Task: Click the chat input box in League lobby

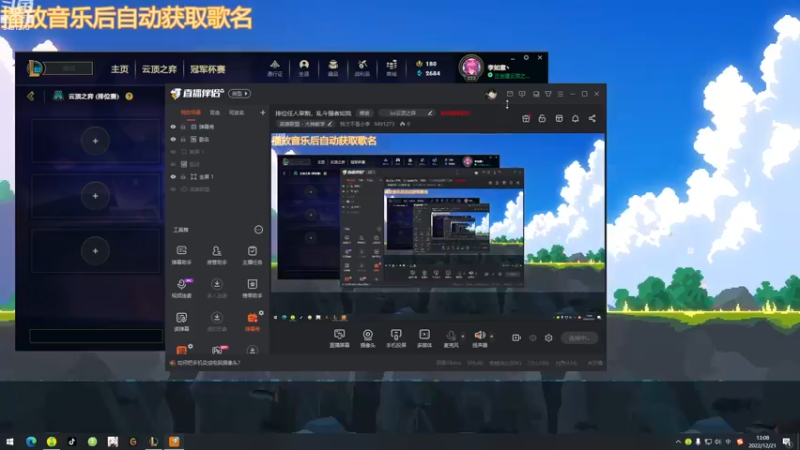Action: pyautogui.click(x=96, y=336)
